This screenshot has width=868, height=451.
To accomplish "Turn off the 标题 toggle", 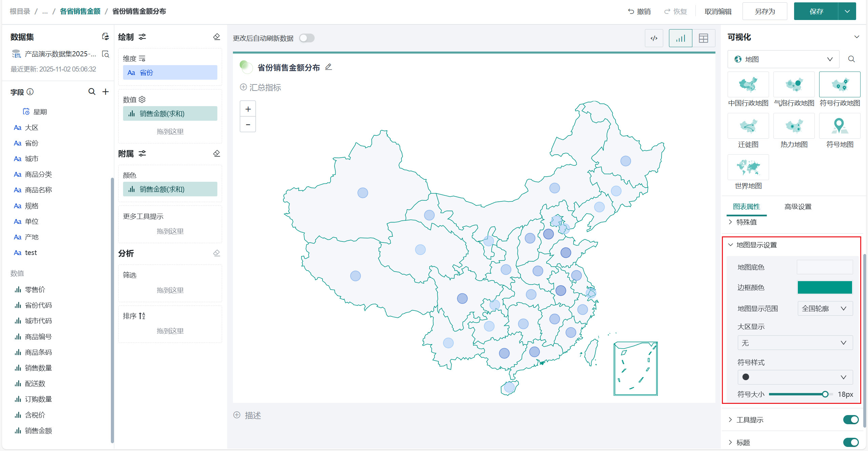I will [850, 442].
